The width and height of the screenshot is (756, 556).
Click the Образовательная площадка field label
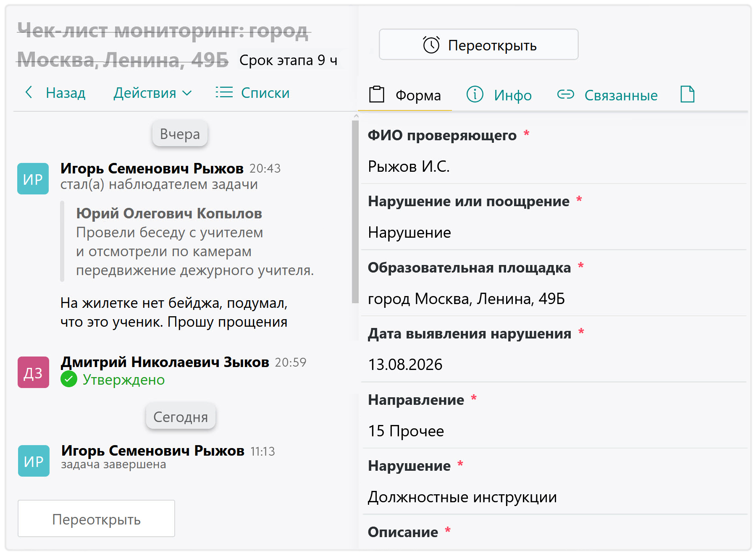pyautogui.click(x=469, y=268)
